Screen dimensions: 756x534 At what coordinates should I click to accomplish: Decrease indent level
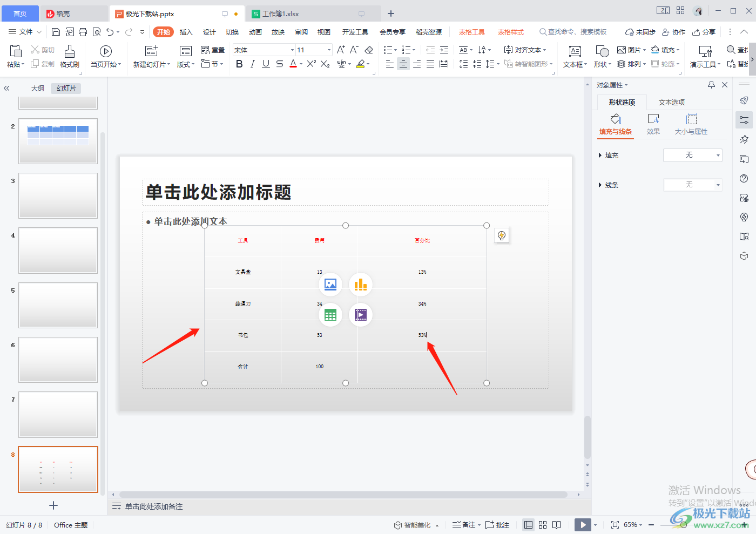tap(430, 50)
